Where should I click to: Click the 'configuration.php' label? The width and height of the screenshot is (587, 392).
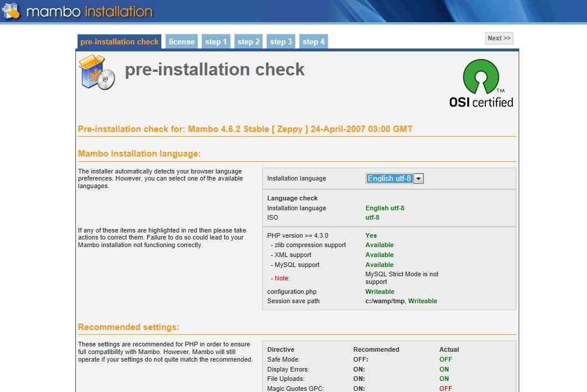click(x=291, y=292)
